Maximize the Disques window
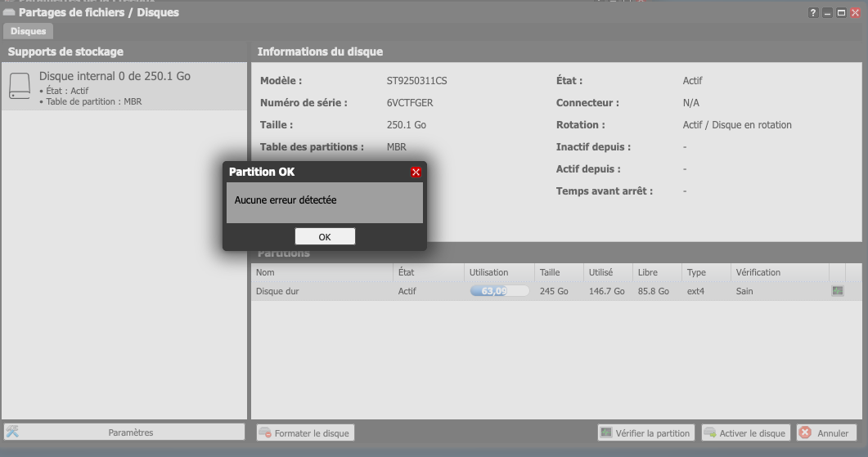The image size is (868, 457). 842,13
